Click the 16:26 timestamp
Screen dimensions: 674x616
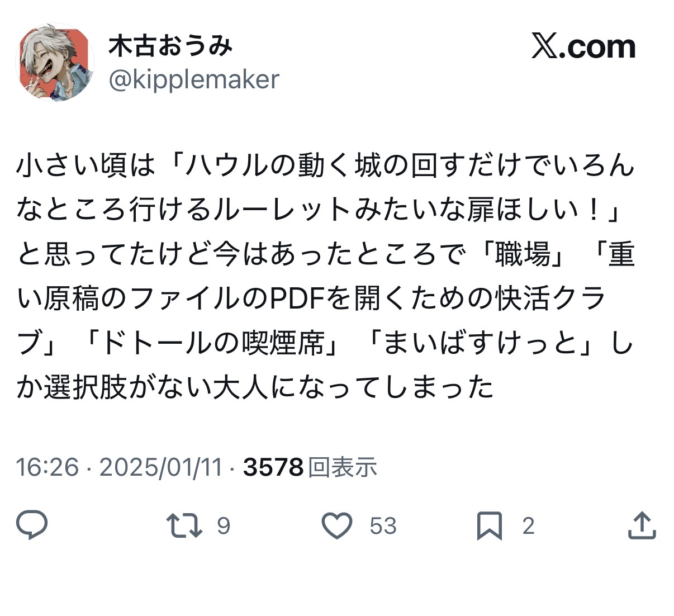point(48,467)
